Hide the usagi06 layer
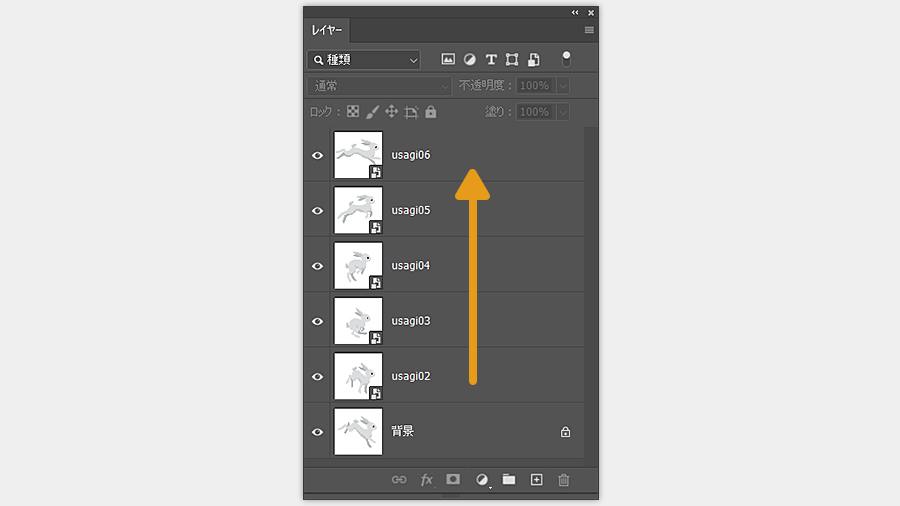The height and width of the screenshot is (506, 900). tap(317, 155)
